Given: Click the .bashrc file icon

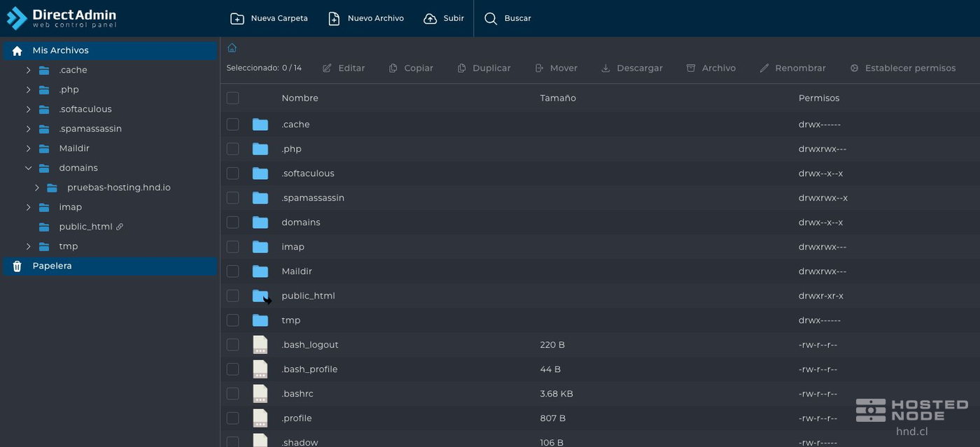Looking at the screenshot, I should (260, 394).
